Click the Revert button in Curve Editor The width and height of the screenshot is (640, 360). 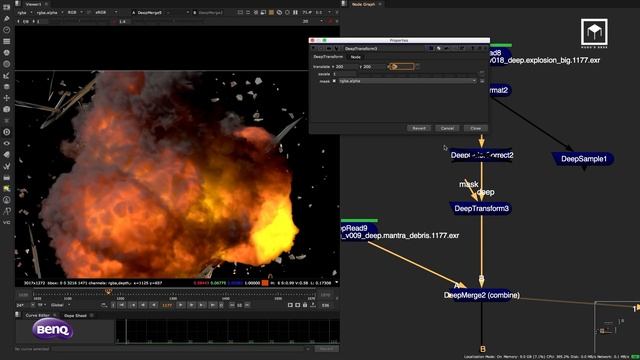[327, 349]
